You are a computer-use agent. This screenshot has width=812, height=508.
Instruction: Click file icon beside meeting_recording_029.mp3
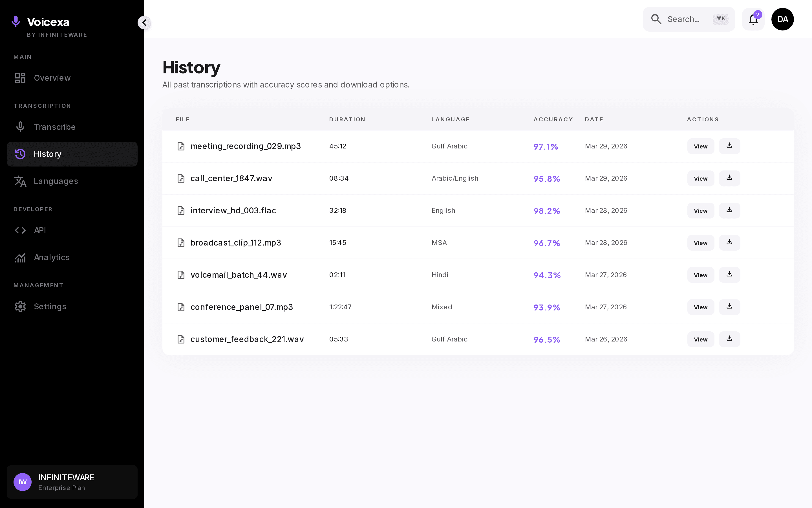[x=181, y=146]
